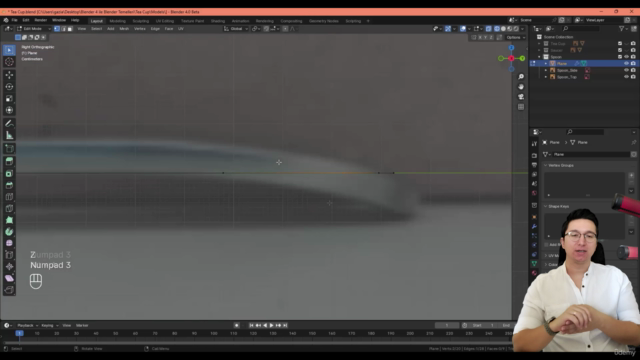Open the Options dropdown in viewport

click(x=515, y=37)
